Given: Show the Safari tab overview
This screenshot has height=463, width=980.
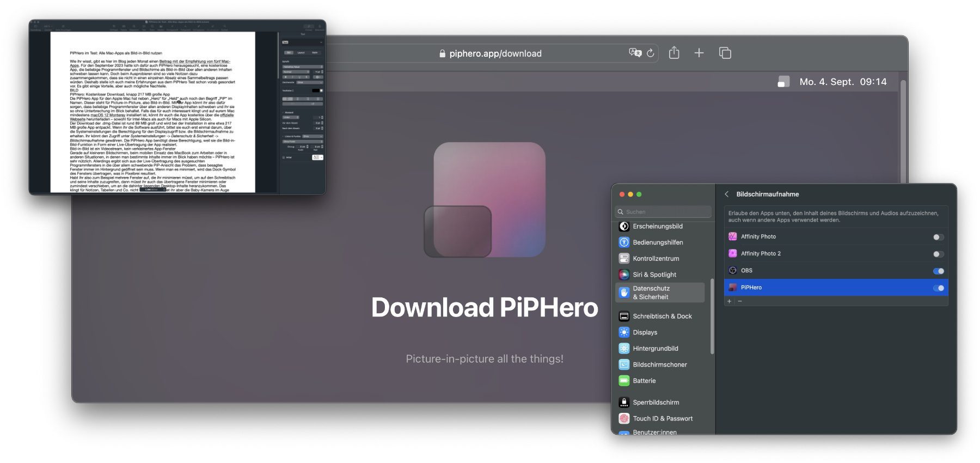Looking at the screenshot, I should (725, 53).
